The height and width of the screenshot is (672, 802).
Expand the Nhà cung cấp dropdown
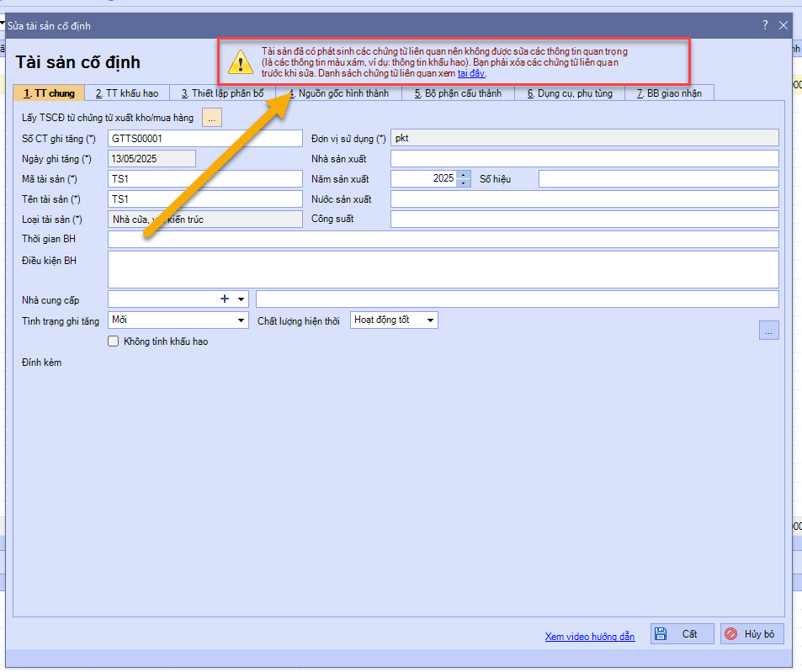(242, 299)
